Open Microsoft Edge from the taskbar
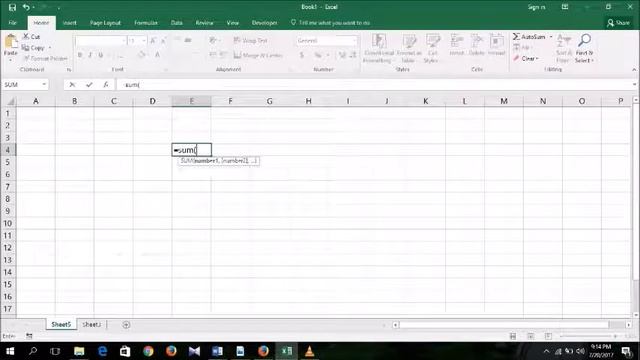Screen dimensions: 640x360 pyautogui.click(x=102, y=351)
